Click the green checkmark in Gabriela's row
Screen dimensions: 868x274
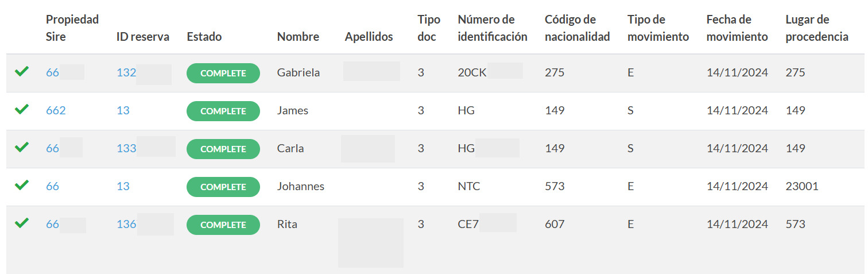[x=21, y=72]
